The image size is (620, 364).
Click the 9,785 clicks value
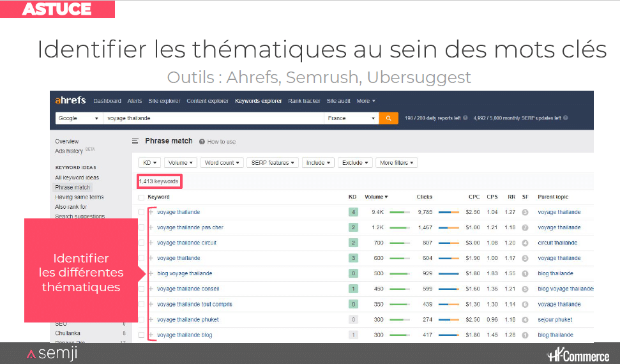(x=425, y=212)
